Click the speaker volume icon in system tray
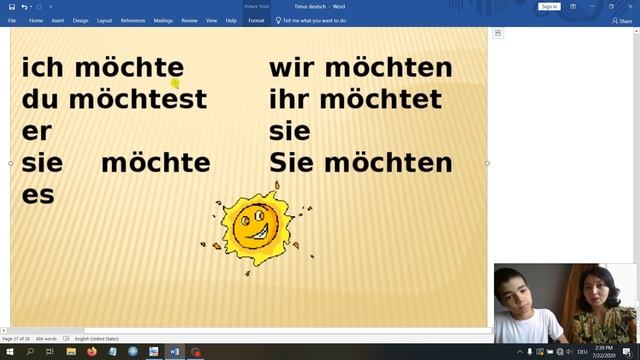Screen dimensions: 640x360 click(x=569, y=351)
